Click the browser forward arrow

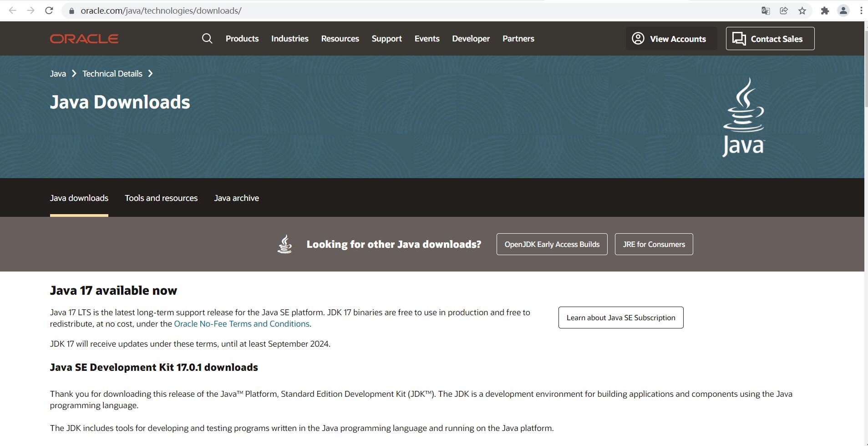pyautogui.click(x=30, y=10)
